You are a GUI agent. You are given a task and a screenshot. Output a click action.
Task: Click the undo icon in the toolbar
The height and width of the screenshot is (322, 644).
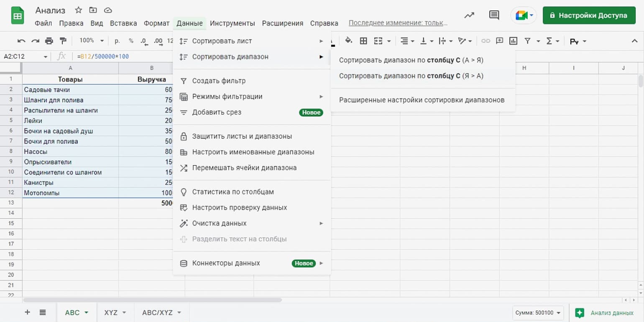tap(21, 41)
